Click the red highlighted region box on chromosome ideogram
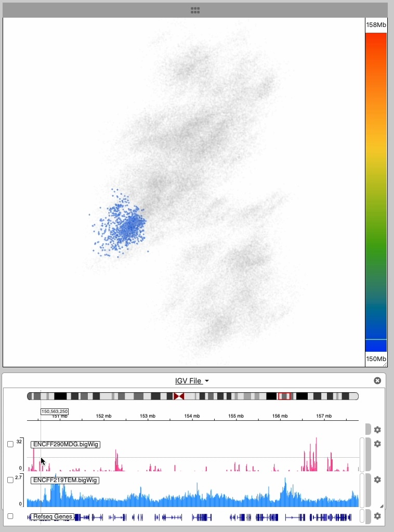Image resolution: width=394 pixels, height=532 pixels. click(284, 396)
